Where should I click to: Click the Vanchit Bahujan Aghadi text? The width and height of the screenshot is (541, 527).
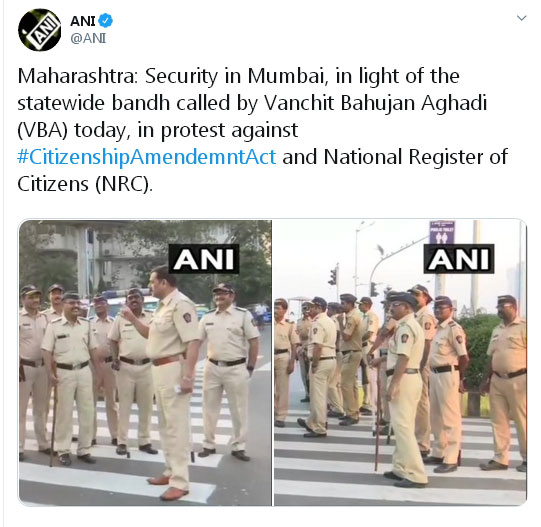(375, 103)
